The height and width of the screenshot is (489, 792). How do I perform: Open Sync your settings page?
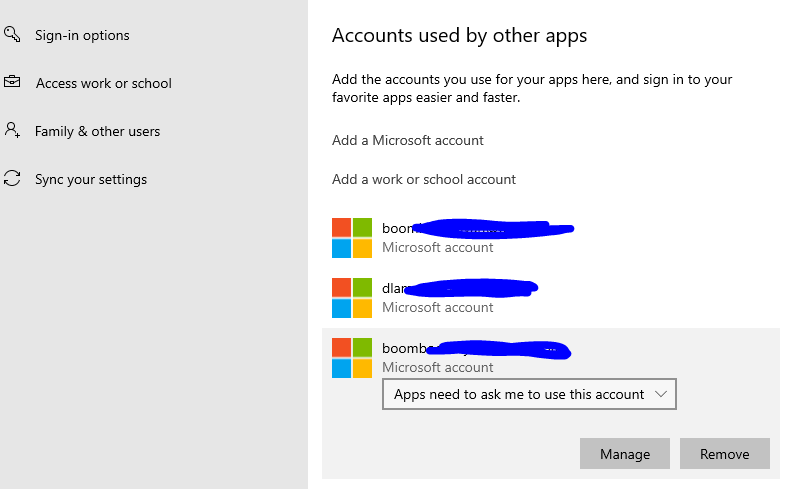pos(91,179)
